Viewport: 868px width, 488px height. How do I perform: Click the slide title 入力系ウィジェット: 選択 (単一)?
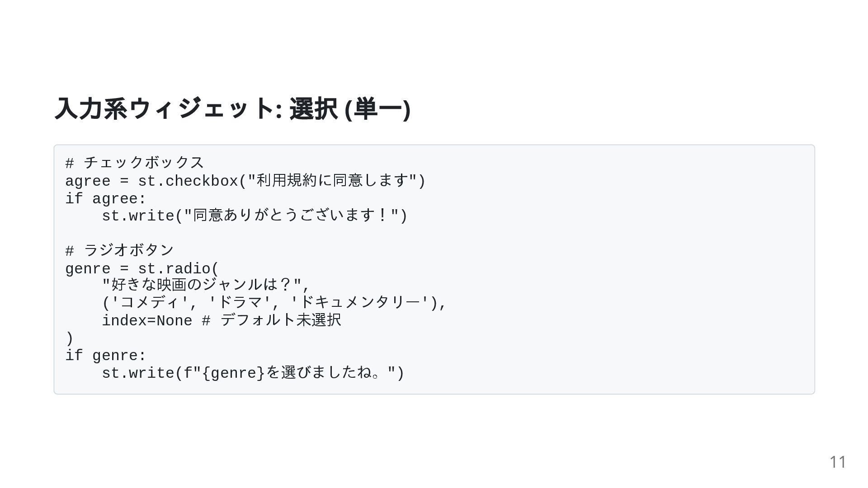click(232, 109)
